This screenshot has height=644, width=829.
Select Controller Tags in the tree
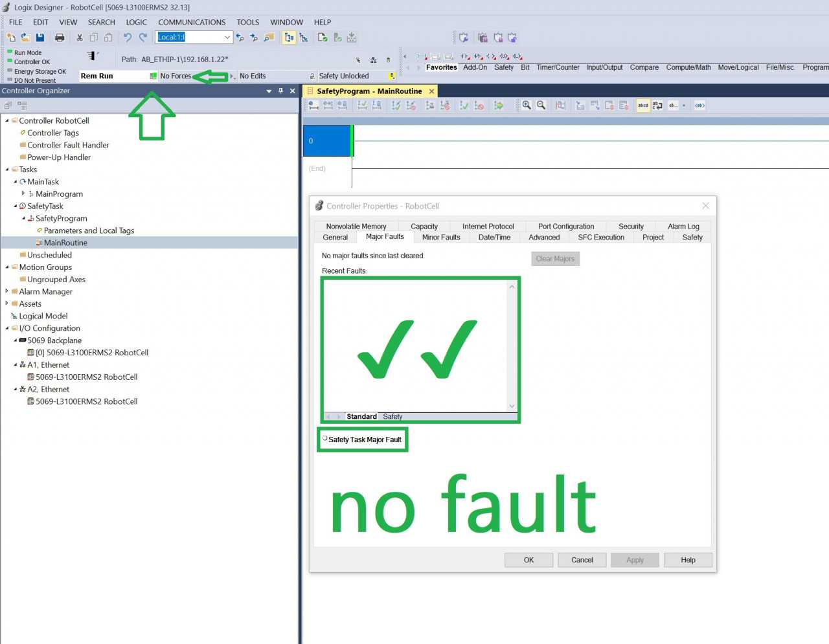pyautogui.click(x=53, y=133)
